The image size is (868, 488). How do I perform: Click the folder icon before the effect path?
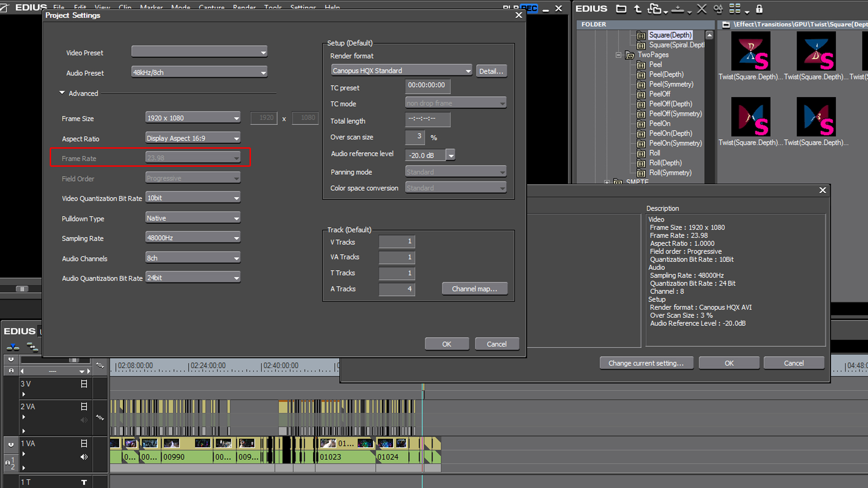[x=726, y=24]
